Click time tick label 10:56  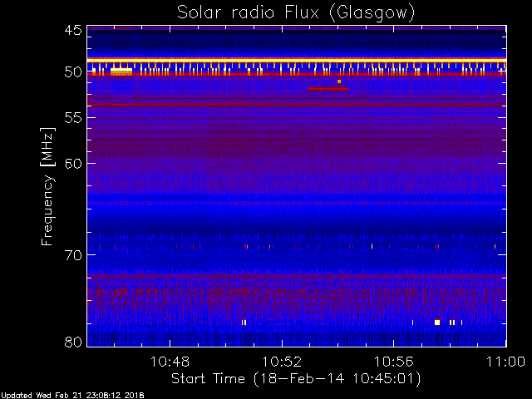pos(393,362)
